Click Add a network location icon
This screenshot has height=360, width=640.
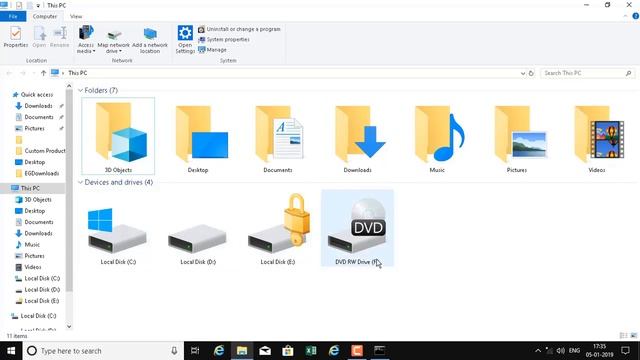click(x=150, y=34)
